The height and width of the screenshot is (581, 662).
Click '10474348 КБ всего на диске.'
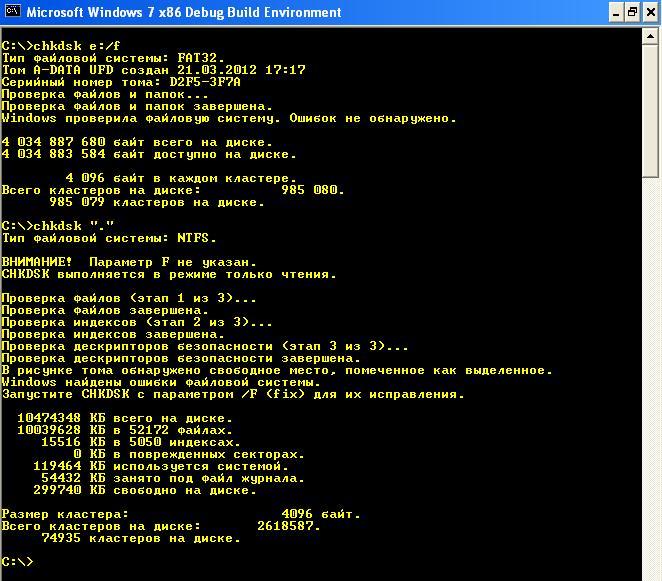pos(125,418)
